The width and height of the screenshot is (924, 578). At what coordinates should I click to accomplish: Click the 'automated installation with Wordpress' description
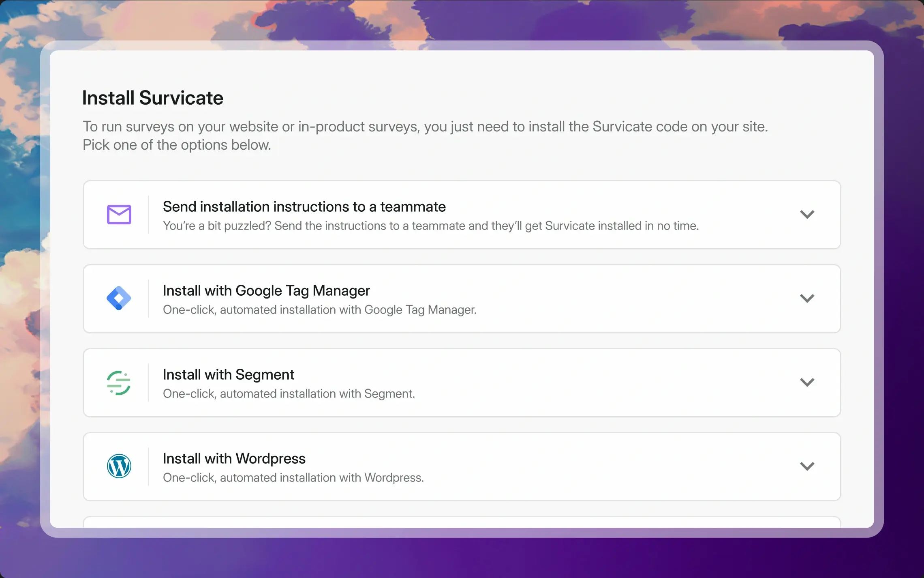[x=293, y=478]
